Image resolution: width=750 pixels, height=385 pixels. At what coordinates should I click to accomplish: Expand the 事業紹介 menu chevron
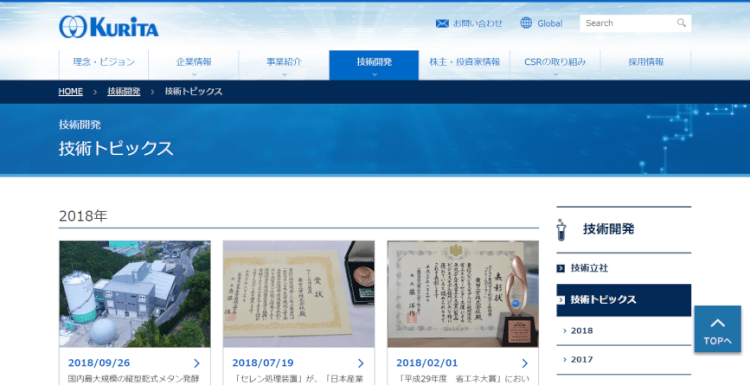(x=284, y=74)
